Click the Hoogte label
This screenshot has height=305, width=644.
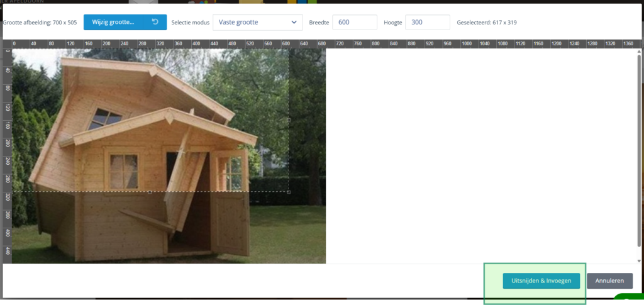click(392, 23)
